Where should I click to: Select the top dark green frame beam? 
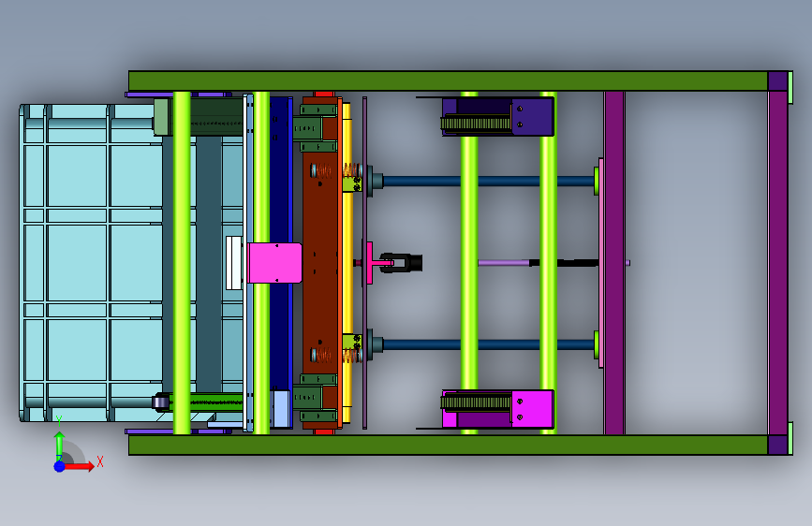448,81
